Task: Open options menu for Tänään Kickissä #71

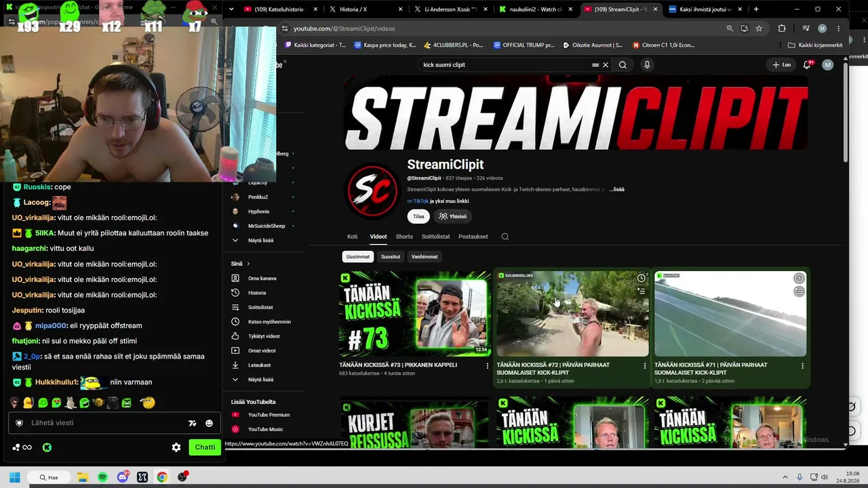Action: [x=802, y=366]
